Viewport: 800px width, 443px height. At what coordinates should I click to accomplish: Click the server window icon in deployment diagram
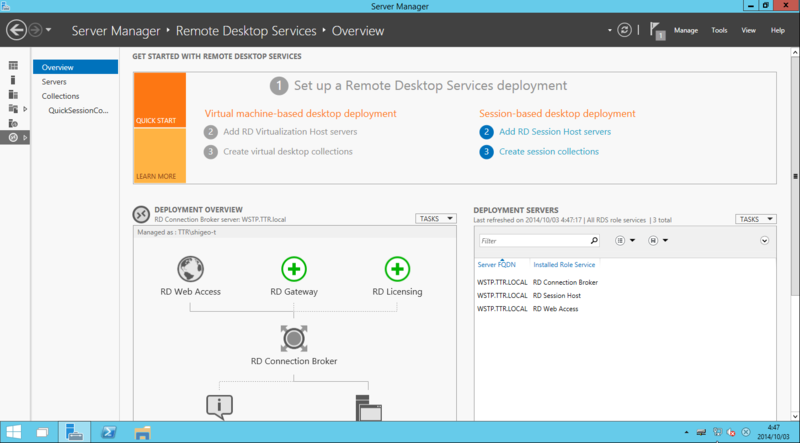(x=368, y=408)
